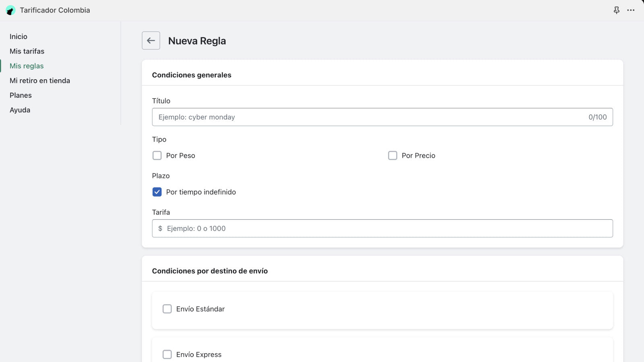Open Mi retiro en tienda section
644x362 pixels.
pyautogui.click(x=40, y=80)
